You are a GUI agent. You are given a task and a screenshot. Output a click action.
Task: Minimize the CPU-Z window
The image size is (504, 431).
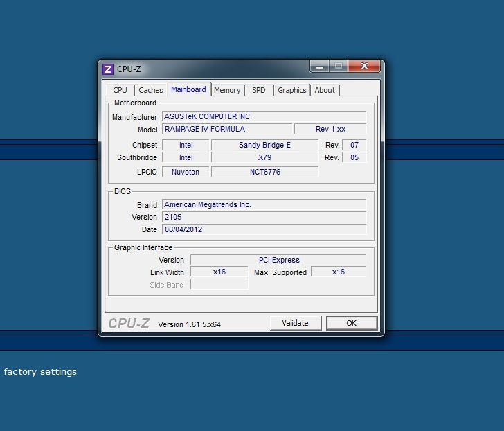(319, 67)
